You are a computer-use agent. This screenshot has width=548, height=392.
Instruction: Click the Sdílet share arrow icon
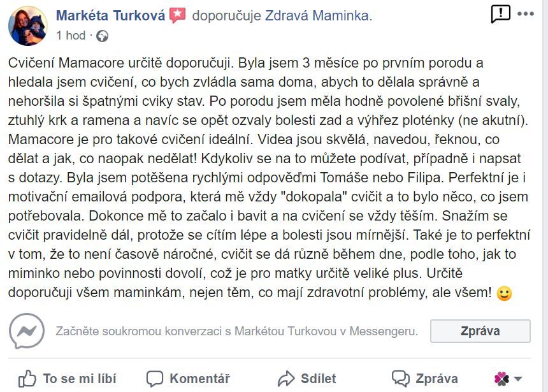click(286, 379)
